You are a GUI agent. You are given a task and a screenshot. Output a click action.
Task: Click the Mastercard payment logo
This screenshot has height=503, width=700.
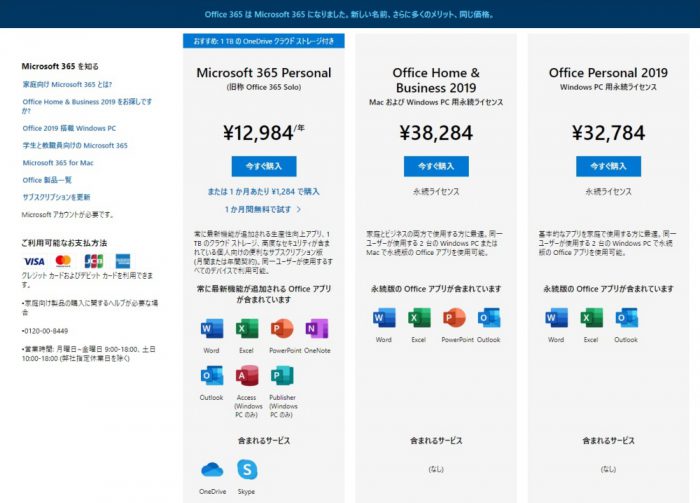click(63, 261)
